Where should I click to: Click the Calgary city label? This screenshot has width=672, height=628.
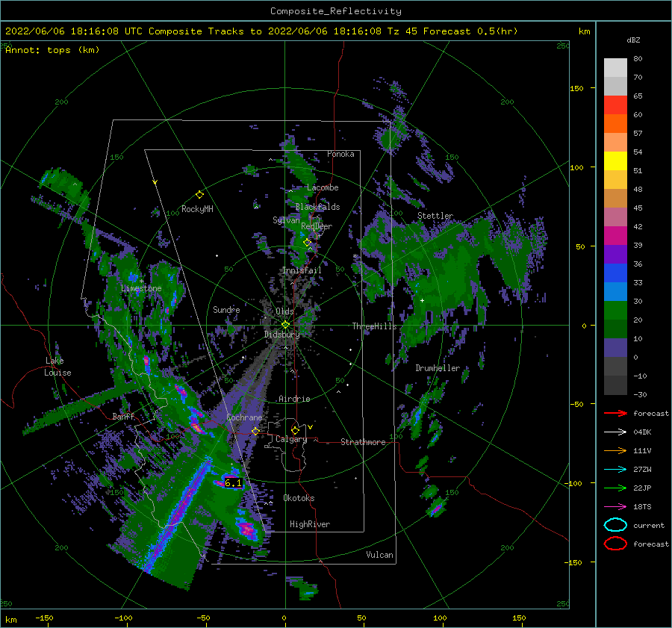[291, 439]
